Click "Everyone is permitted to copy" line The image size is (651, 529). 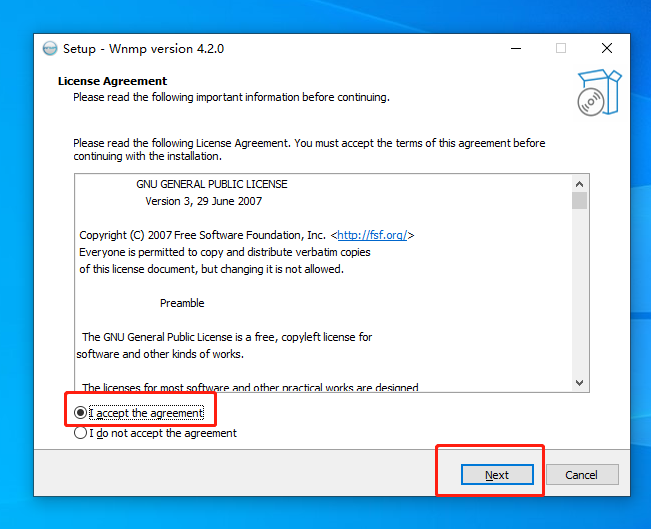pos(225,252)
